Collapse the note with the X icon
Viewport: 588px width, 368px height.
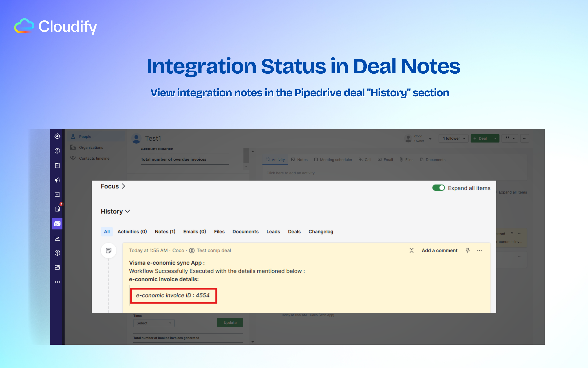click(x=411, y=250)
